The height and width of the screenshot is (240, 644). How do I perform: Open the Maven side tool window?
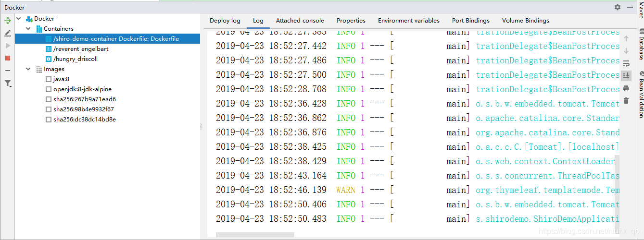tap(640, 9)
